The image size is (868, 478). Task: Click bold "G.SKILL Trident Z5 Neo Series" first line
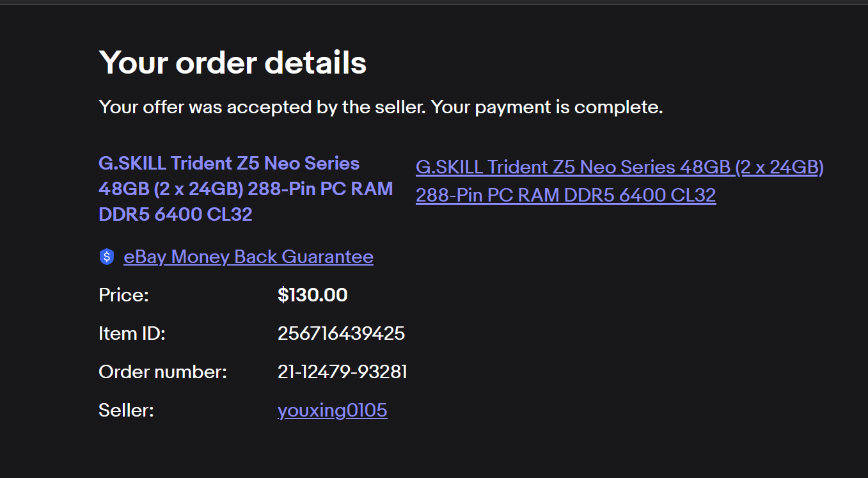click(229, 163)
